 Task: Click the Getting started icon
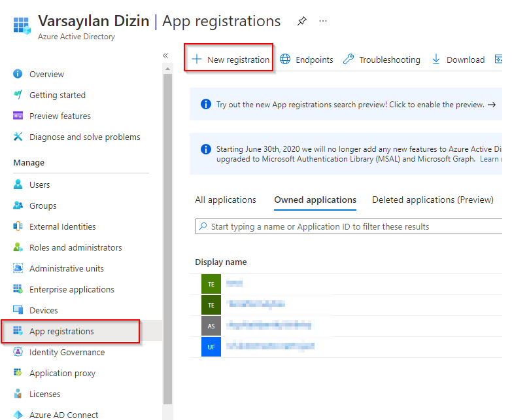pyautogui.click(x=18, y=95)
